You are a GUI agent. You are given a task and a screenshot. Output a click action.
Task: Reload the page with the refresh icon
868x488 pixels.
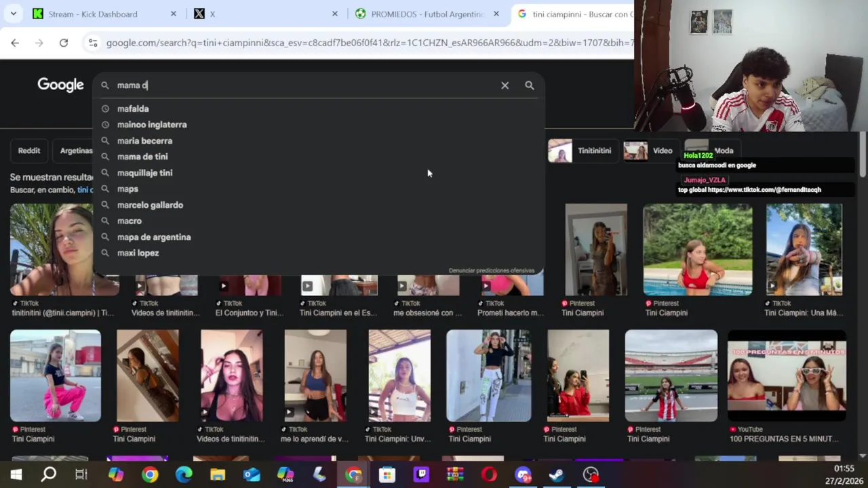tap(64, 43)
